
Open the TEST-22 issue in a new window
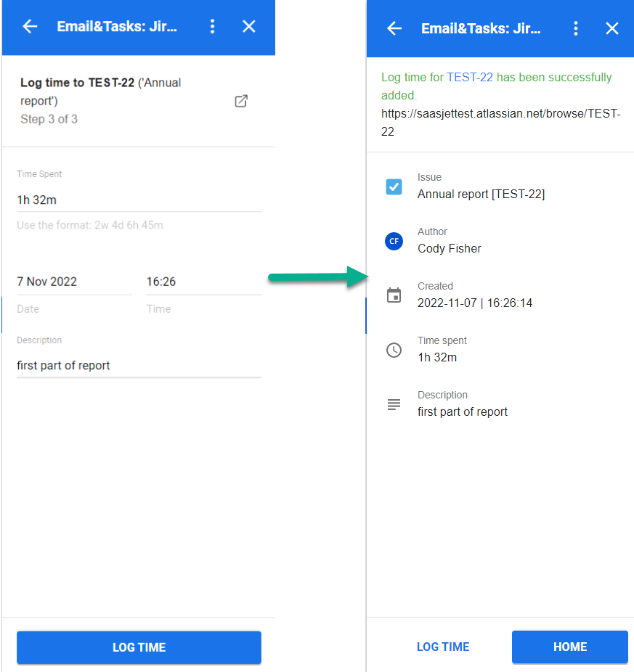(241, 102)
